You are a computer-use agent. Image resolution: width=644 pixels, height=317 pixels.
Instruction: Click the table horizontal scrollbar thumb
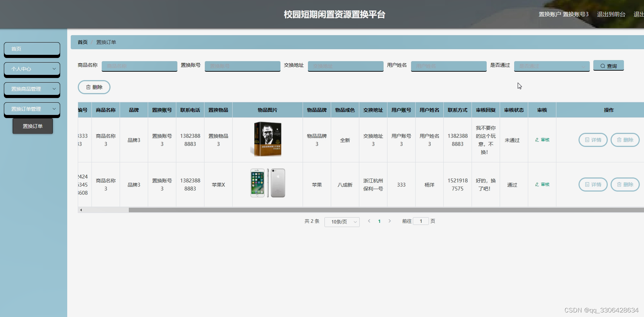click(386, 210)
